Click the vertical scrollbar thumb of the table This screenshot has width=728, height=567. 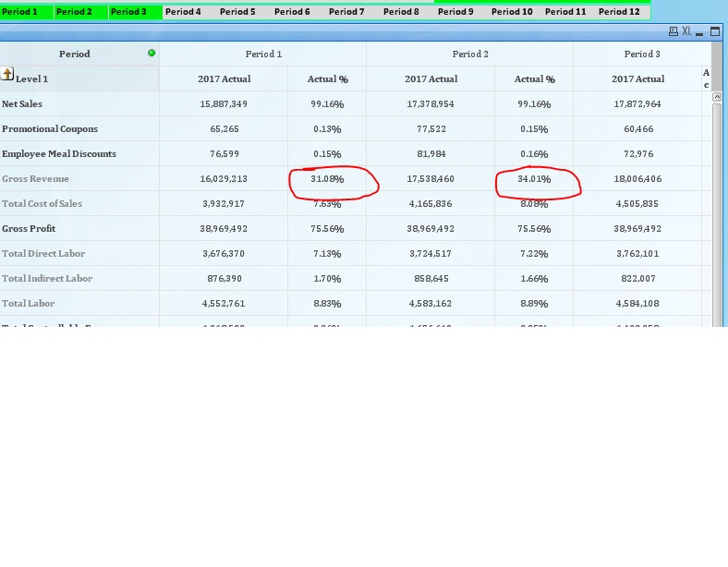click(x=717, y=213)
